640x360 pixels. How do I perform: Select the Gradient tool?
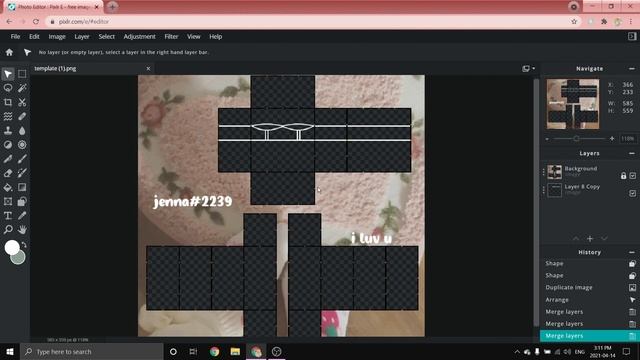point(22,187)
